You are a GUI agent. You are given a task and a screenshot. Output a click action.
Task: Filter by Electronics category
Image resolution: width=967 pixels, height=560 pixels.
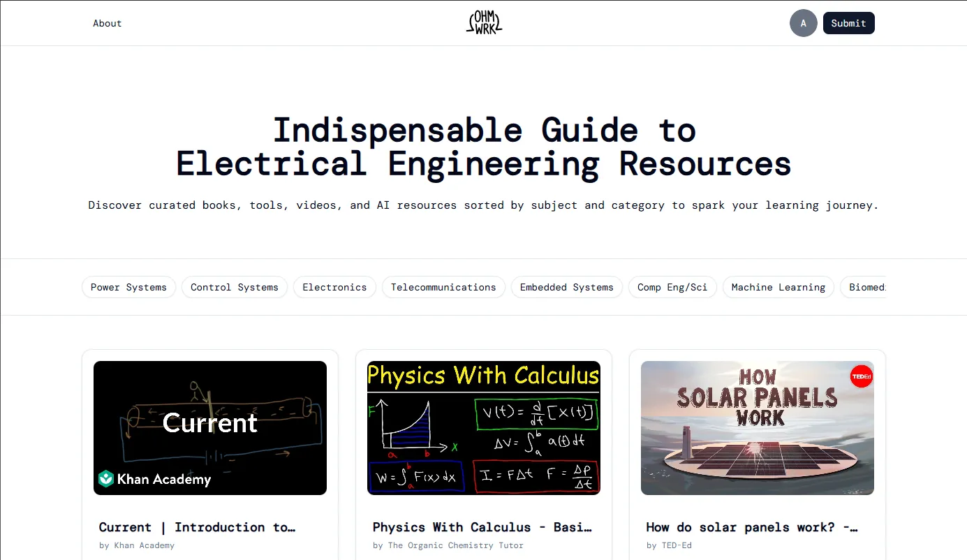[x=334, y=287]
